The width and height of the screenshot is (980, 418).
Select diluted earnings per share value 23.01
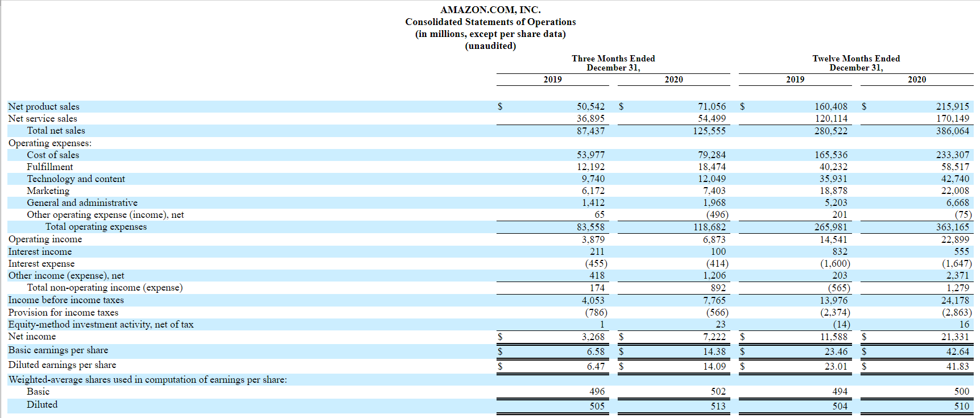click(836, 366)
